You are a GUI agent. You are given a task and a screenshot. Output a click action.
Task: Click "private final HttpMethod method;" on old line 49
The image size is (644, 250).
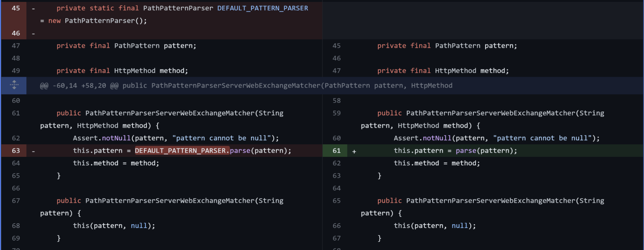coord(122,71)
